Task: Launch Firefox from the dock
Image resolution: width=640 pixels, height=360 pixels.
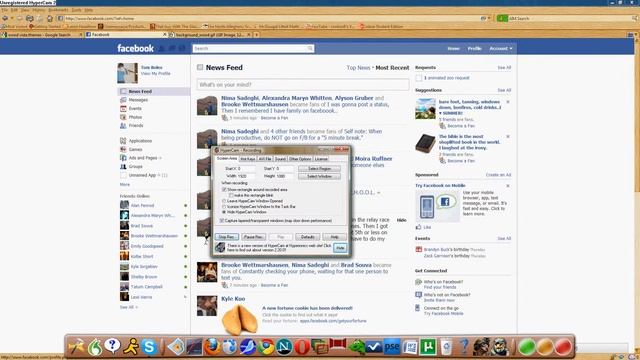Action: (212, 347)
